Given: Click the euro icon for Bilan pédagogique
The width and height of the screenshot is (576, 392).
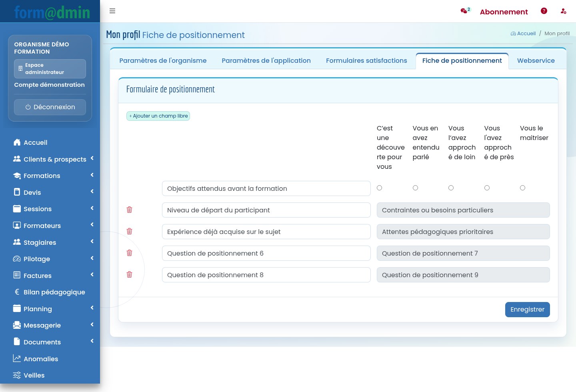Looking at the screenshot, I should [17, 292].
